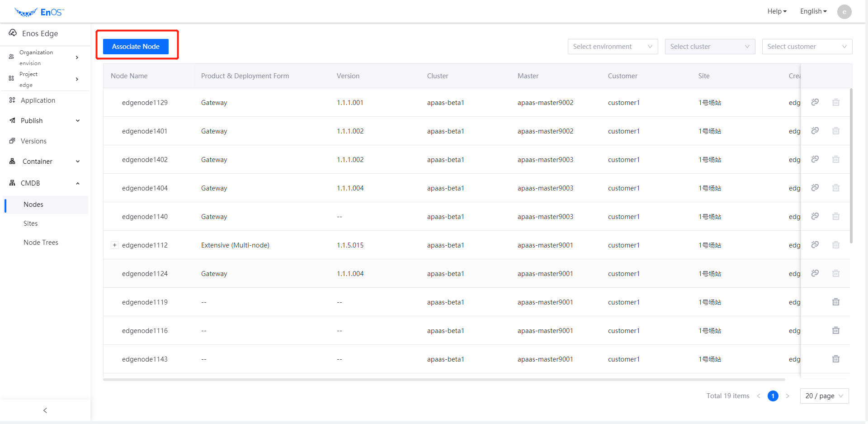Click the delete icon for edgenode1124
The width and height of the screenshot is (868, 424).
tap(836, 273)
